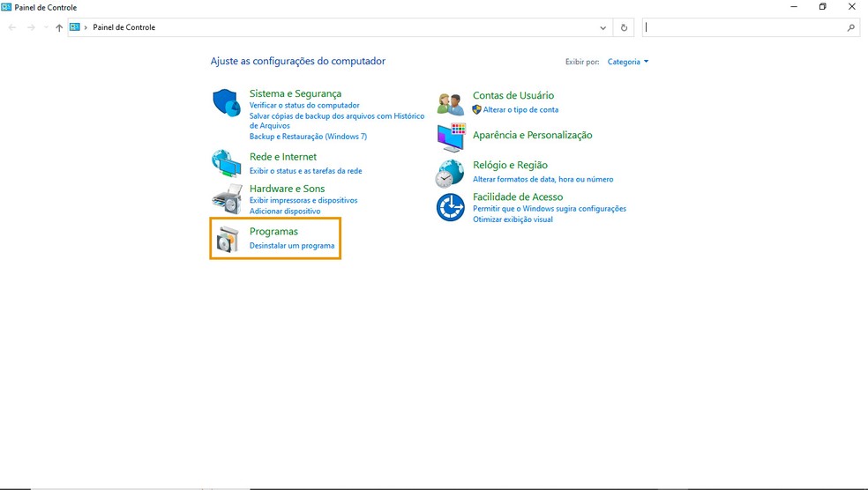
Task: Click the uac shield beside Alterar o tipo de conta
Action: (476, 109)
